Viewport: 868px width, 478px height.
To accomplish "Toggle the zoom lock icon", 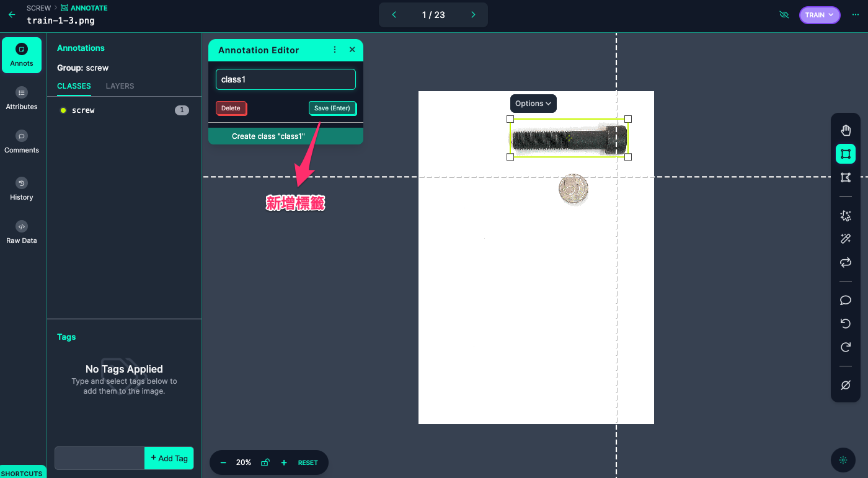I will pos(265,463).
